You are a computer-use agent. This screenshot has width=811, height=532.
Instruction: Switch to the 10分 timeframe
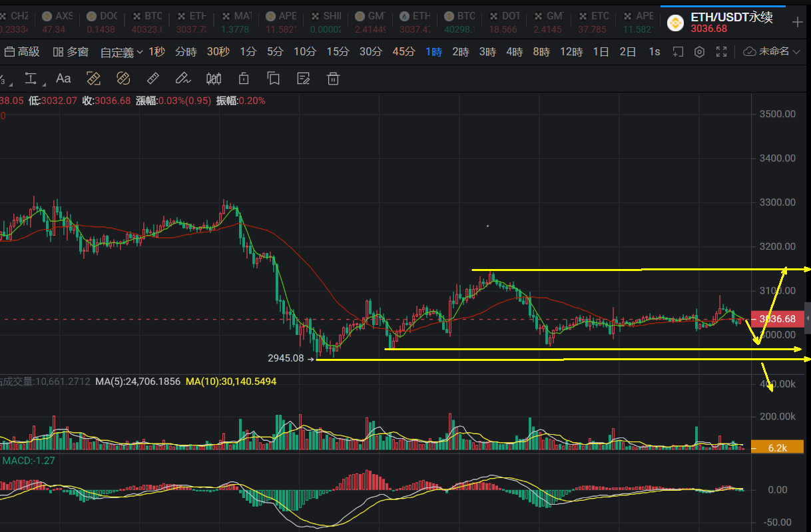[x=305, y=51]
